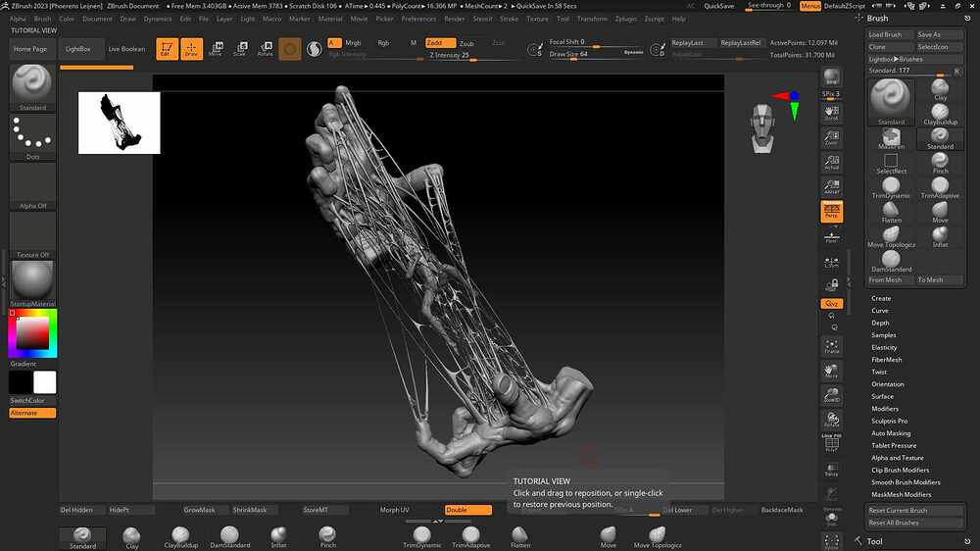Screen dimensions: 980x551
Task: Open the Zplugin menu
Action: (625, 19)
